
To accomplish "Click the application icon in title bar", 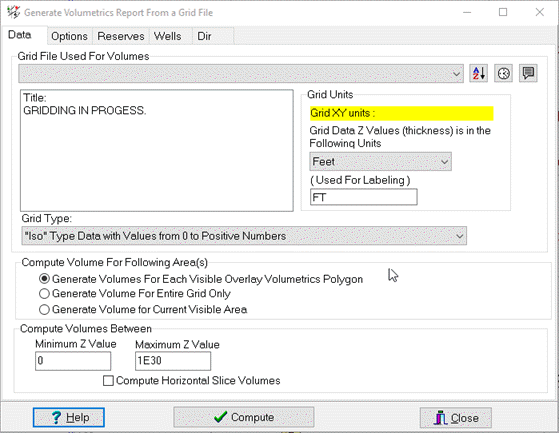I will [14, 12].
